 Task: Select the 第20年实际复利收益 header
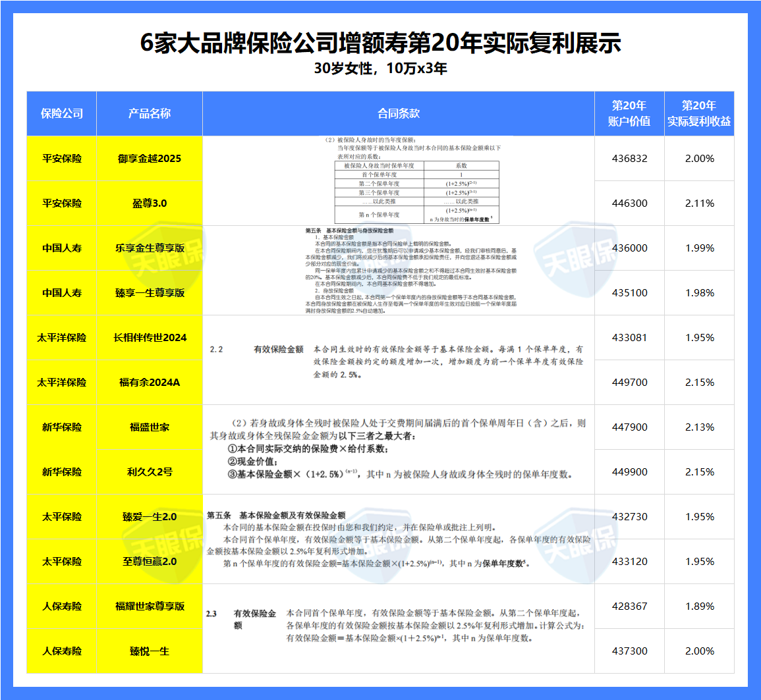point(699,113)
